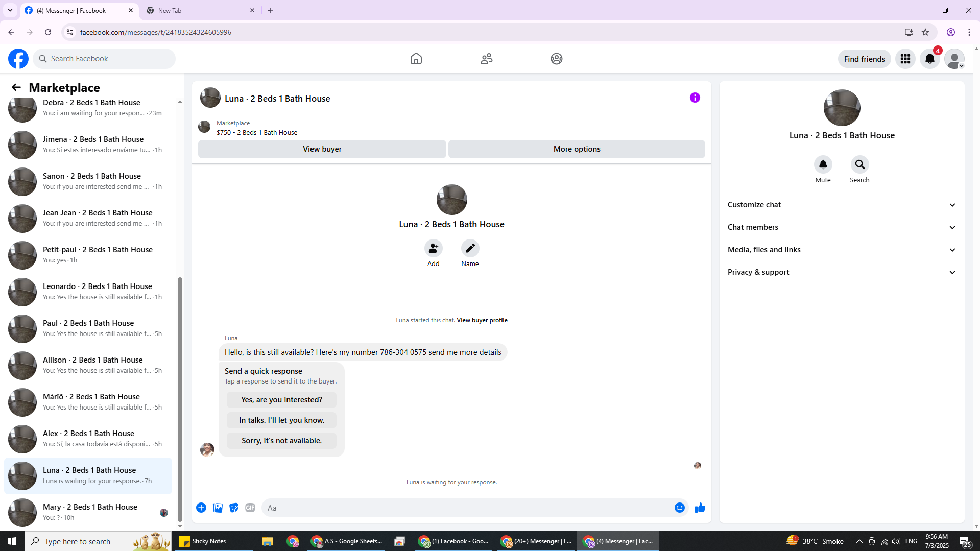Send a thumbs up like
980x551 pixels.
[700, 508]
